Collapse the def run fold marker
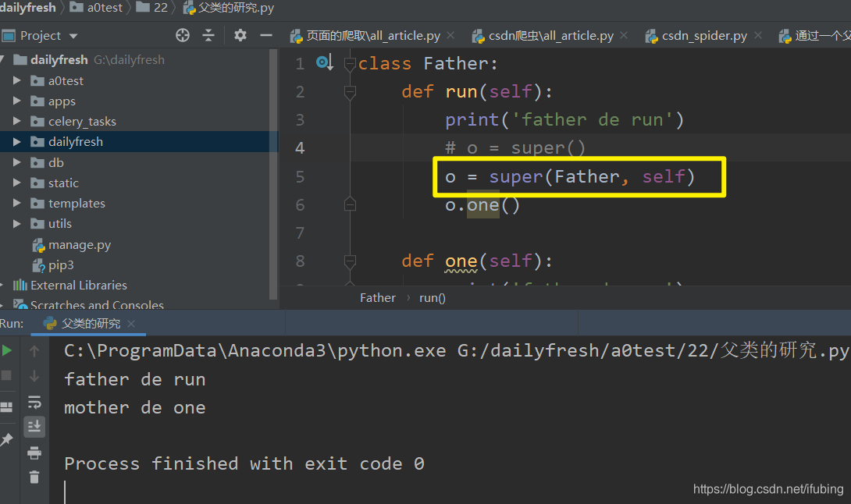Viewport: 851px width, 504px height. coord(350,92)
